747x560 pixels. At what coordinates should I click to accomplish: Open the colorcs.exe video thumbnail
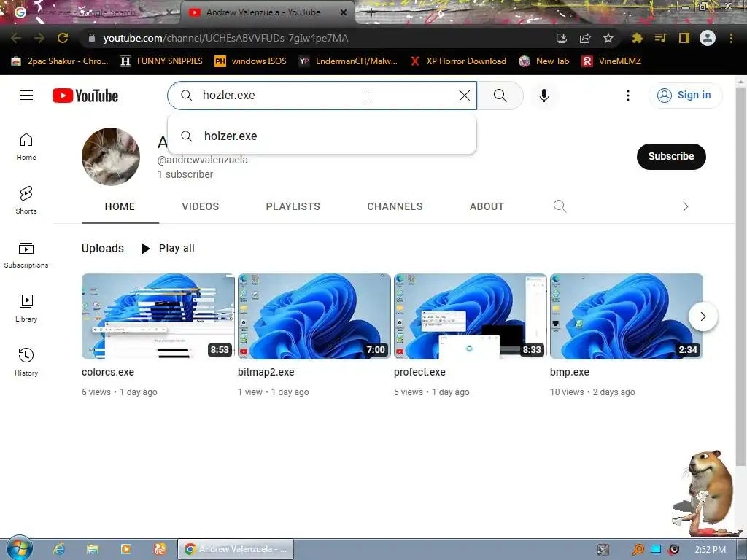(x=158, y=316)
